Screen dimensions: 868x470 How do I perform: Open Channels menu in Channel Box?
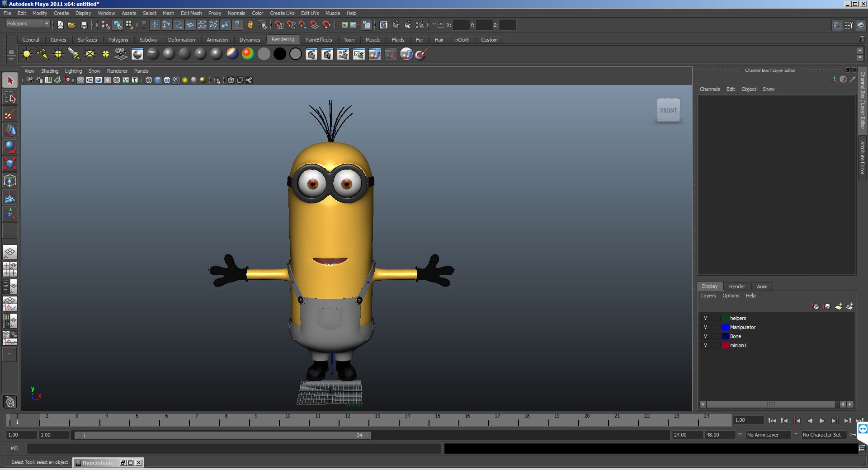(710, 89)
